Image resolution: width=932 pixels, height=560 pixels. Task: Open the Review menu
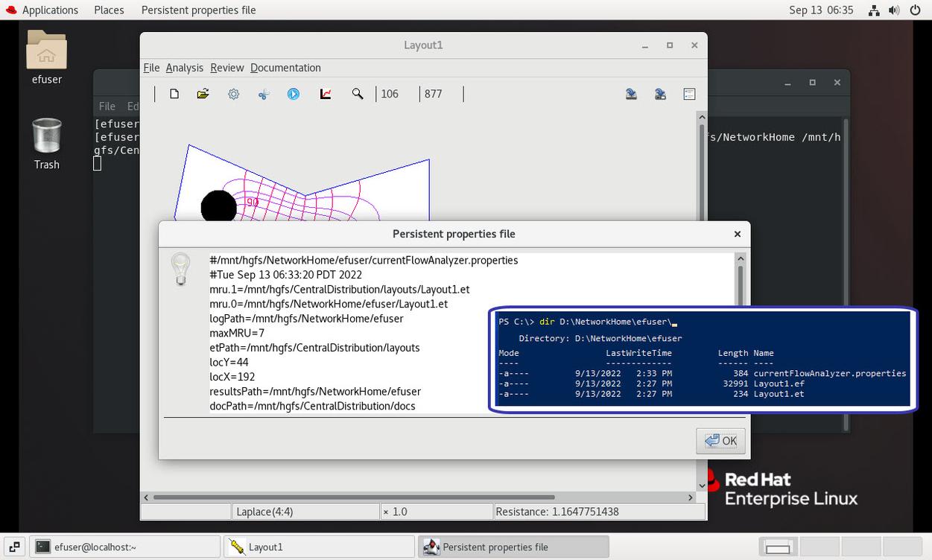(226, 68)
